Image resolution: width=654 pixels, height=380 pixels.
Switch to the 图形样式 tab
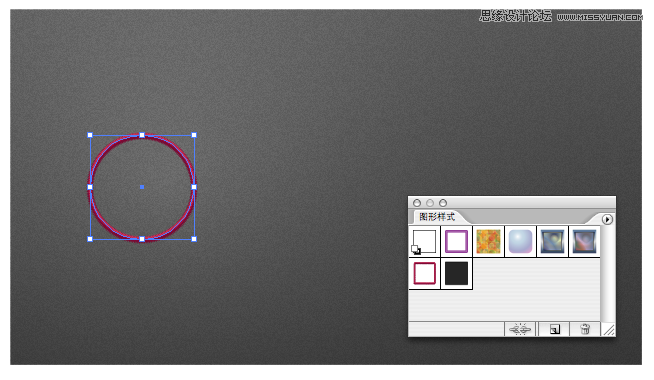(437, 217)
